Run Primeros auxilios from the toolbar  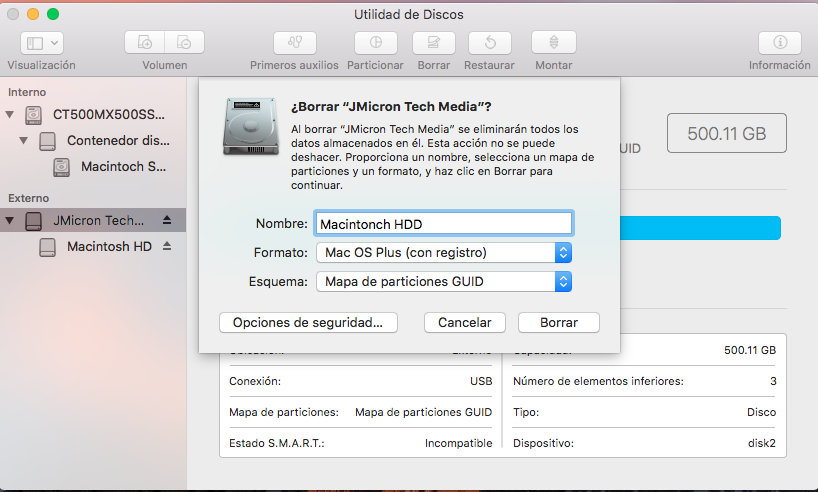pyautogui.click(x=295, y=43)
